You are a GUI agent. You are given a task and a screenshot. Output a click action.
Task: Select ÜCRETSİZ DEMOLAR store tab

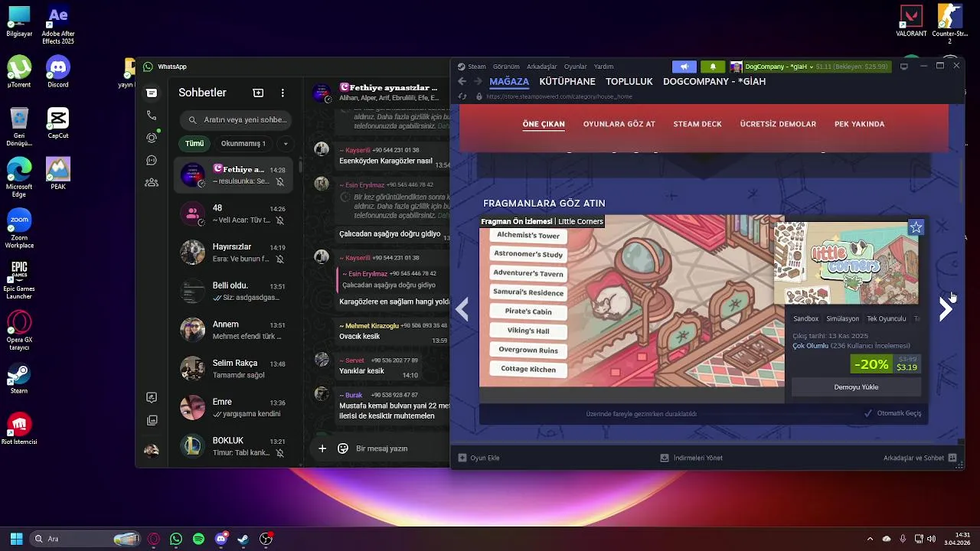(778, 124)
